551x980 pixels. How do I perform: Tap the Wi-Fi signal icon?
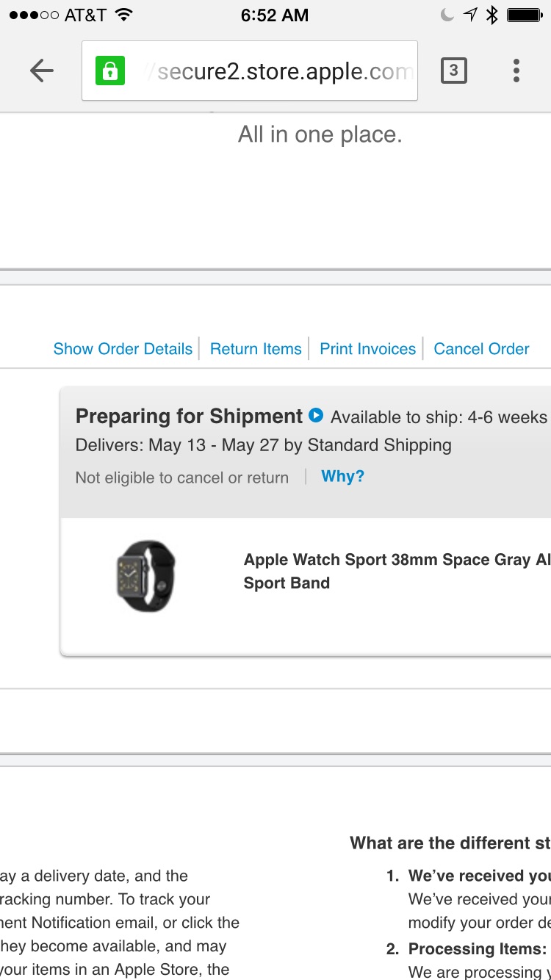123,15
